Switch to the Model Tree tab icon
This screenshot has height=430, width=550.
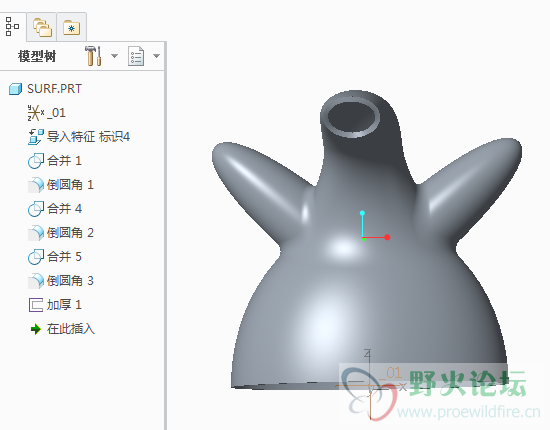(x=12, y=27)
